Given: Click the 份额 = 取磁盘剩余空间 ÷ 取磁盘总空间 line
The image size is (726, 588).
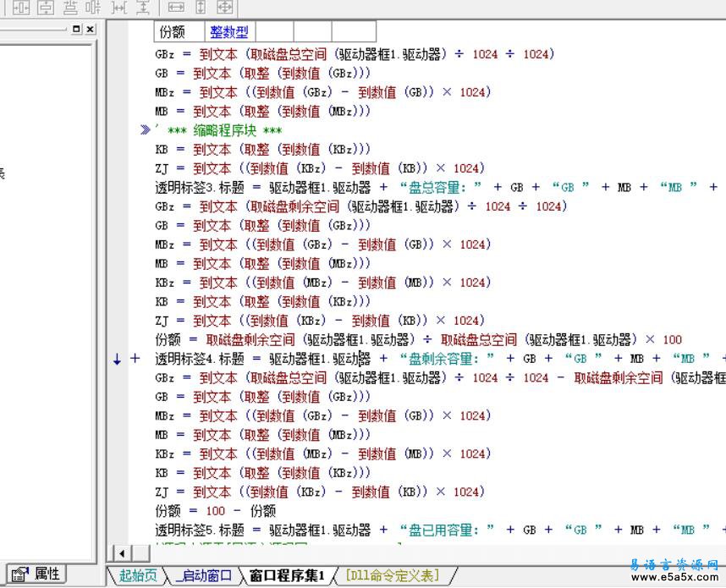Looking at the screenshot, I should click(x=419, y=339).
